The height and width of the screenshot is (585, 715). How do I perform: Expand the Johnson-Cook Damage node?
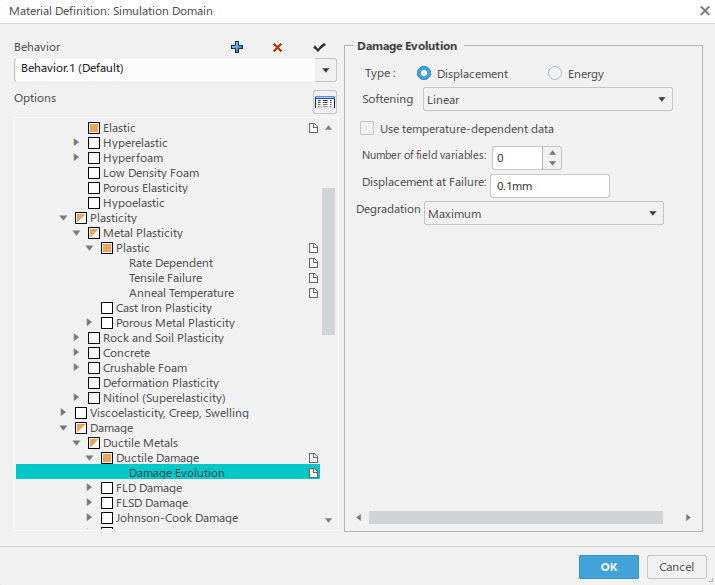pos(89,518)
